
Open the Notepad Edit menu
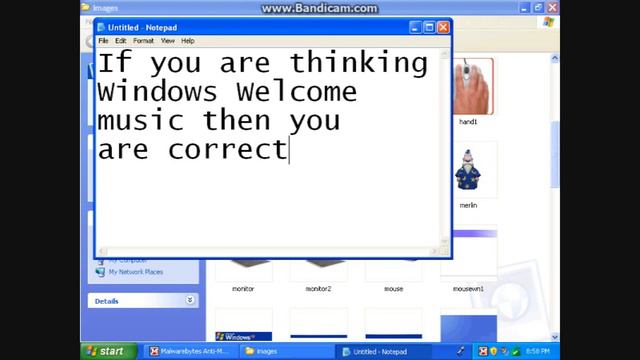tap(120, 41)
